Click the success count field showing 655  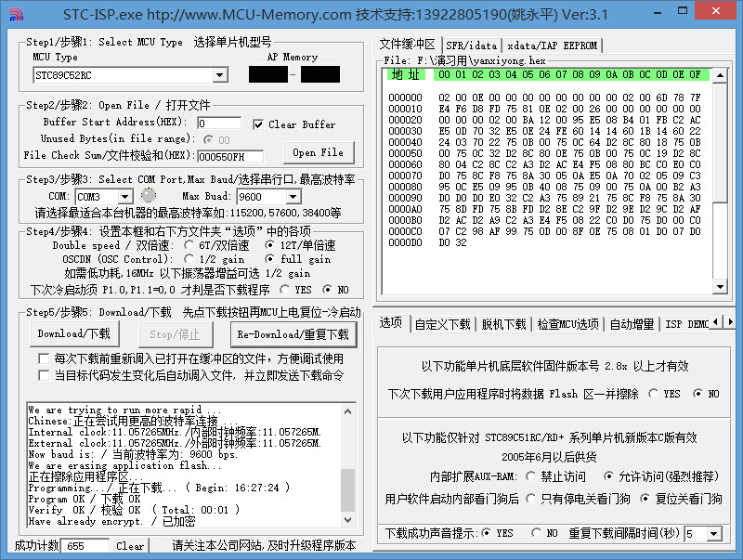(85, 546)
